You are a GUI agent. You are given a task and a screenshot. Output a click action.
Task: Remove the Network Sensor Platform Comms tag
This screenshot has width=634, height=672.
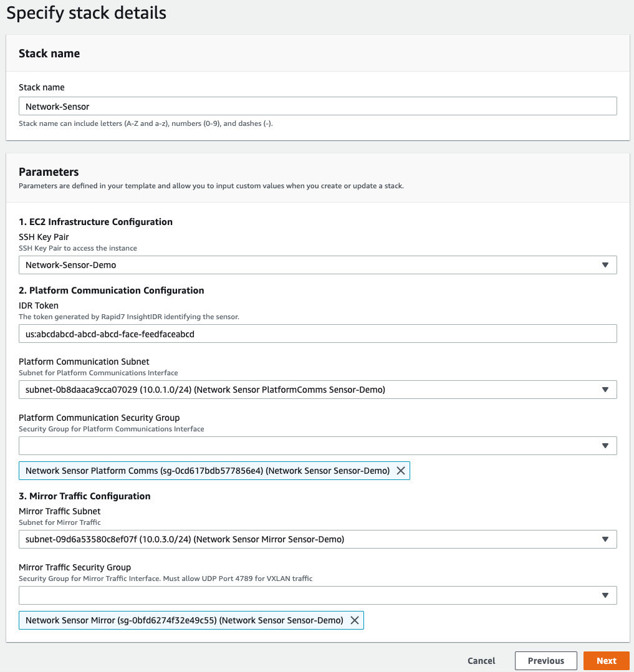coord(401,471)
